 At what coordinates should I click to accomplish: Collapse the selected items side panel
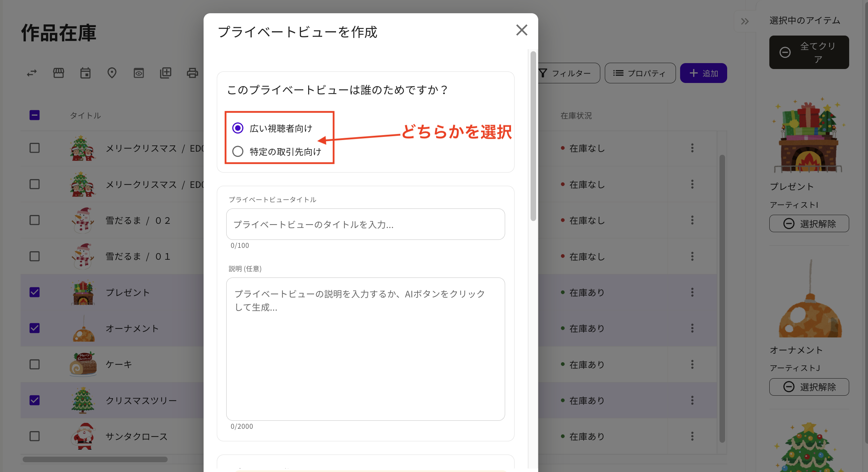[x=745, y=22]
